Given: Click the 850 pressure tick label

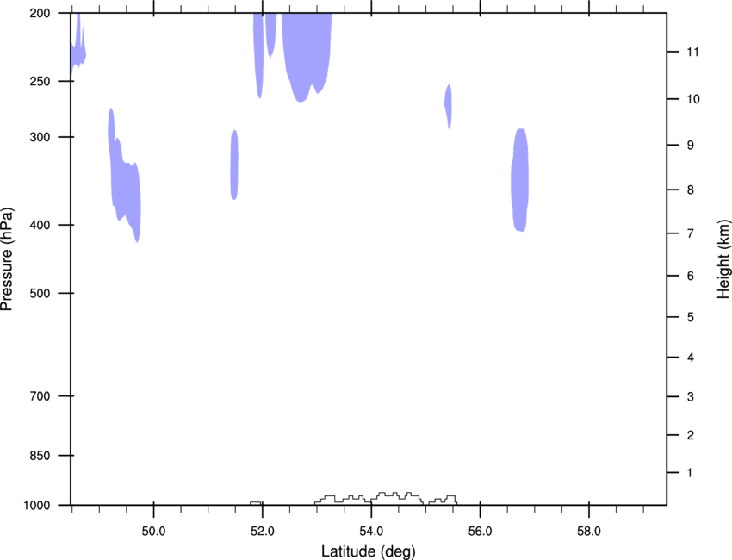Looking at the screenshot, I should (x=40, y=456).
